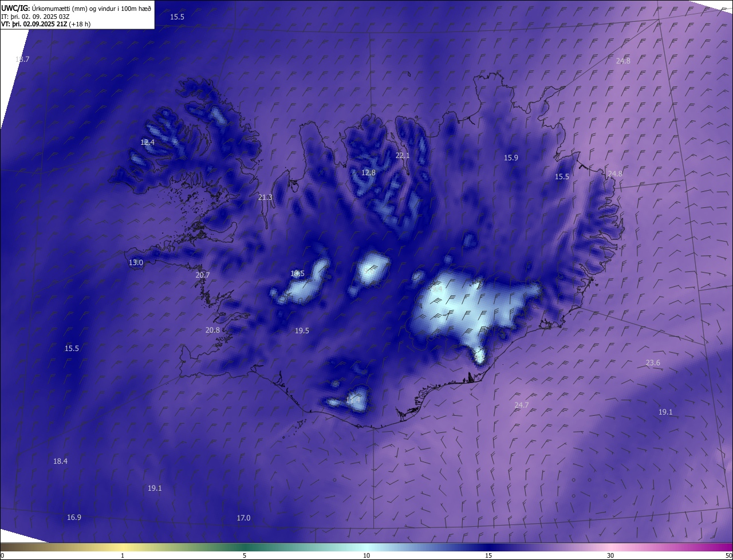
Task: Click the 23.6 value label
Action: click(x=653, y=363)
